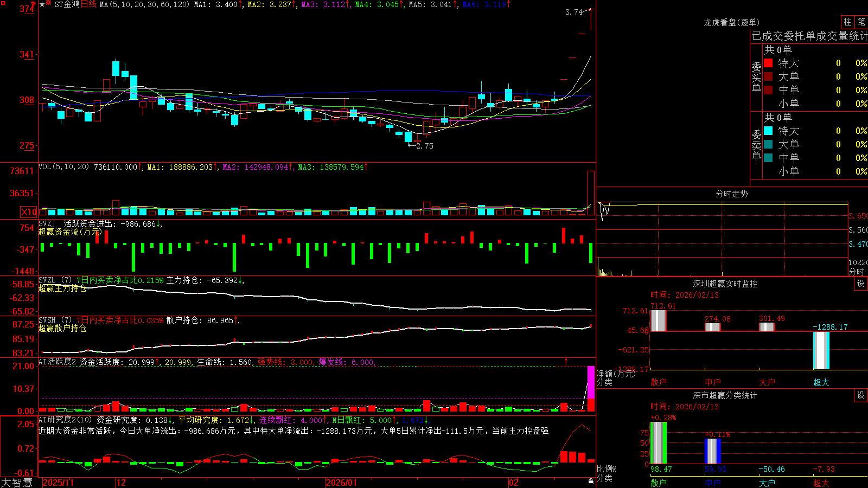868x488 pixels.
Task: Click the 日线 period label
Action: [x=88, y=4]
